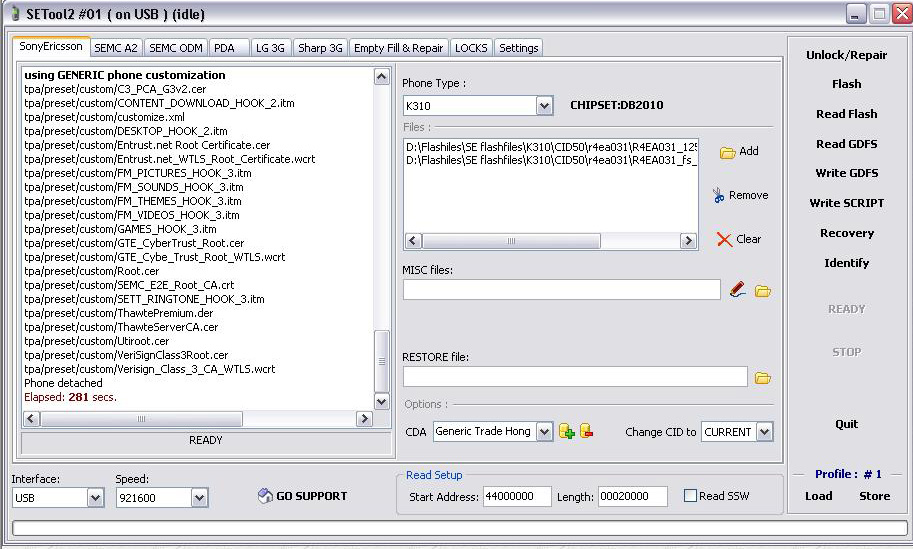This screenshot has width=913, height=549.
Task: Open RESTORE file browse folder icon
Action: pos(763,378)
